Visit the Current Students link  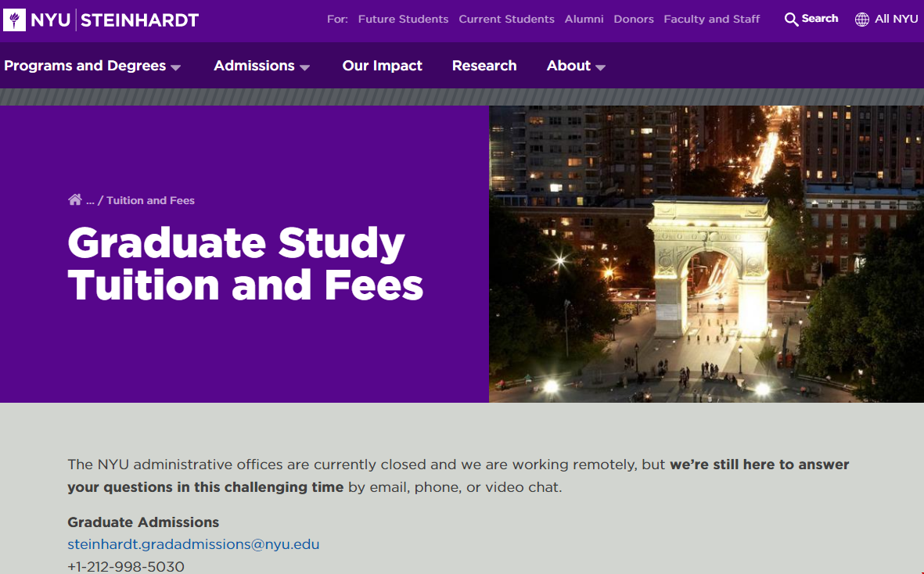506,19
